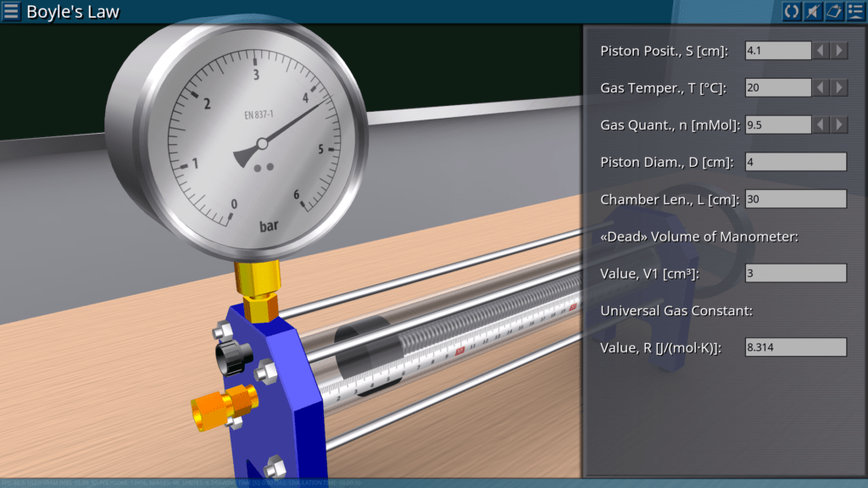Toggle the muted speaker sound icon
Viewport: 868px width, 488px height.
pos(812,11)
